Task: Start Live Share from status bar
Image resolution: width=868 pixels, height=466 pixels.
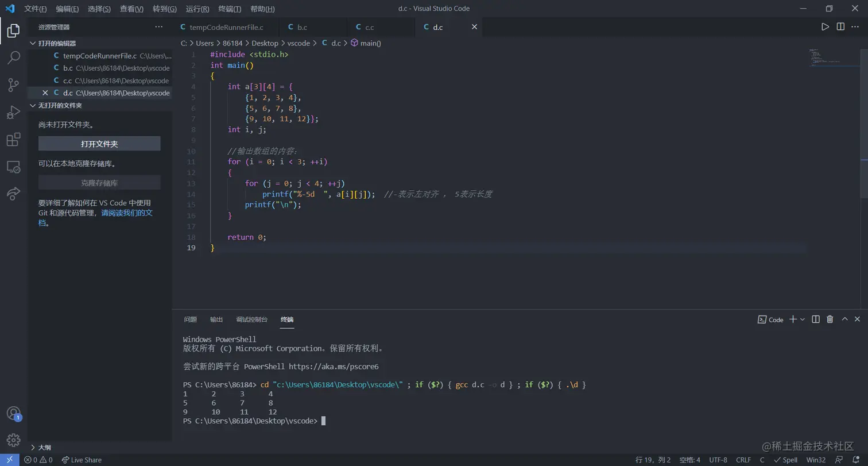Action: pos(82,460)
